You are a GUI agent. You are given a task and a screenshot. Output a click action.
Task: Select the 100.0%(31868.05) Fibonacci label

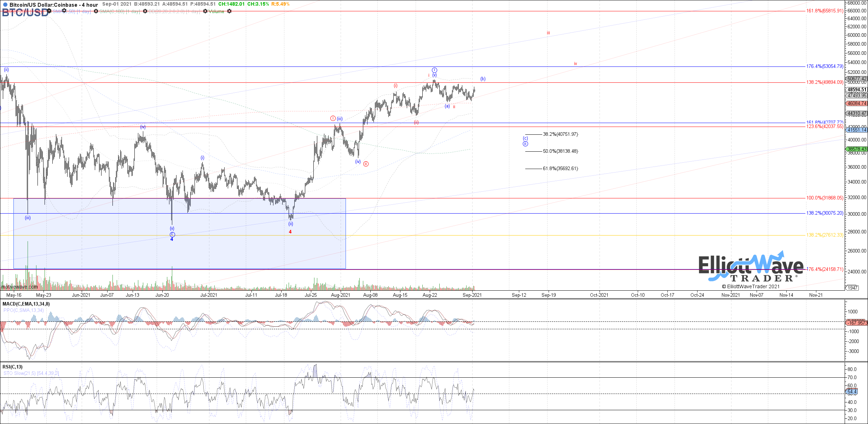[x=824, y=198]
